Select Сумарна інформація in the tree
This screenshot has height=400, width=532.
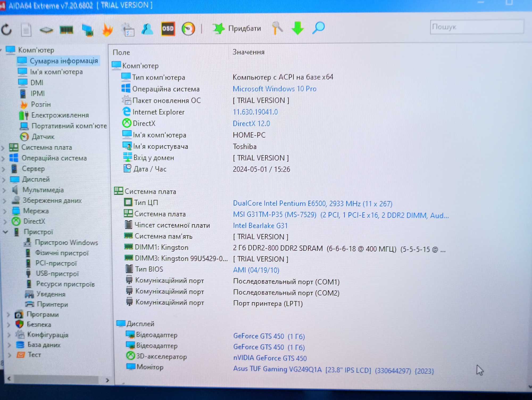[x=64, y=61]
